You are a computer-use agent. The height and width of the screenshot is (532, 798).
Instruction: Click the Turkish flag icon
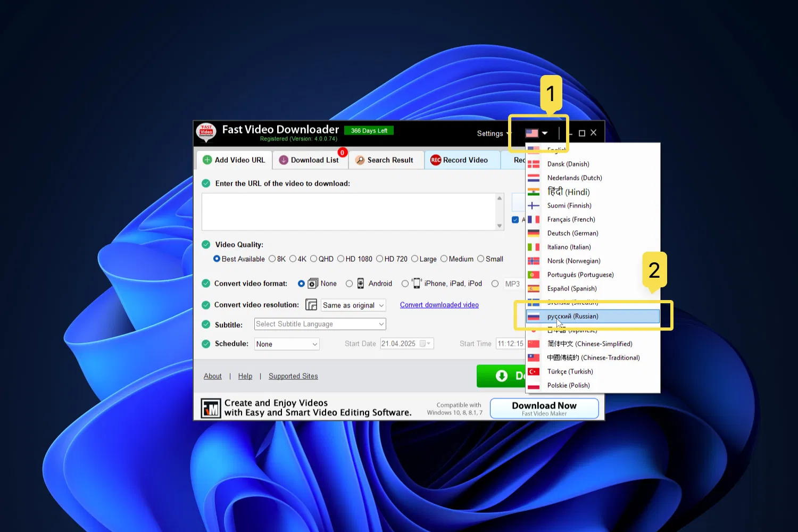(534, 372)
